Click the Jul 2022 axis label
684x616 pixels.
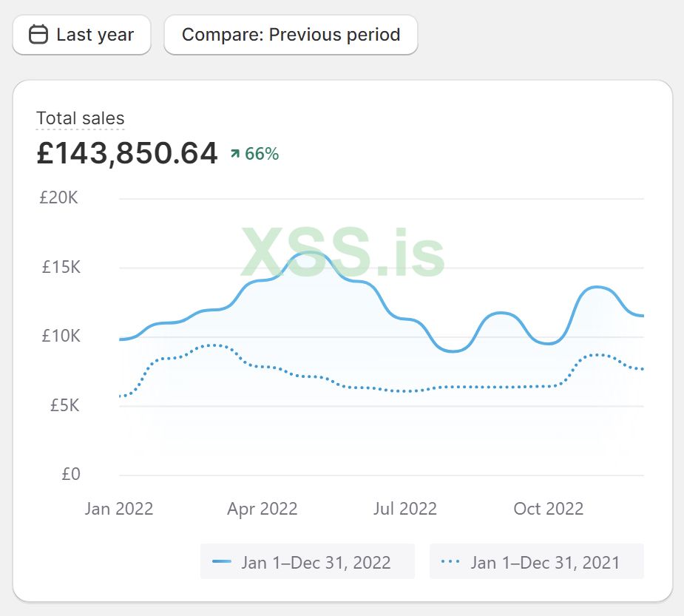(x=405, y=509)
